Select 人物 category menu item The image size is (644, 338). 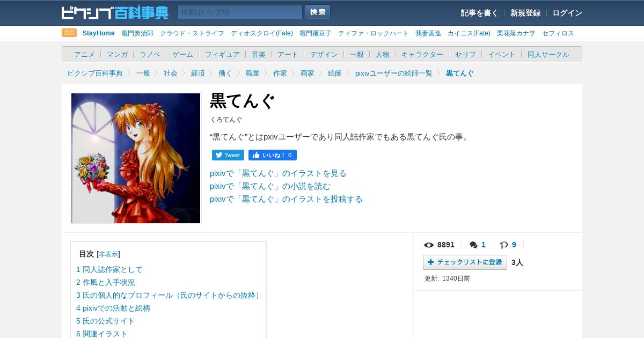[x=383, y=54]
